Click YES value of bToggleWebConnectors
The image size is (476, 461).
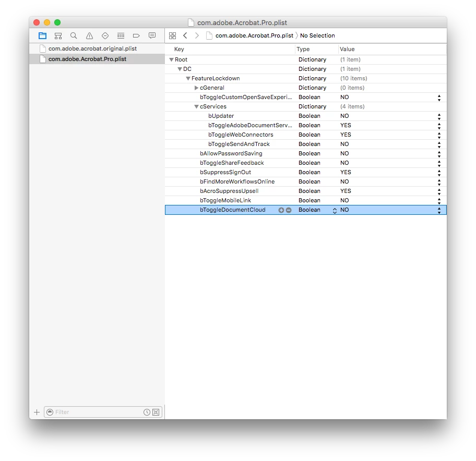click(x=346, y=135)
